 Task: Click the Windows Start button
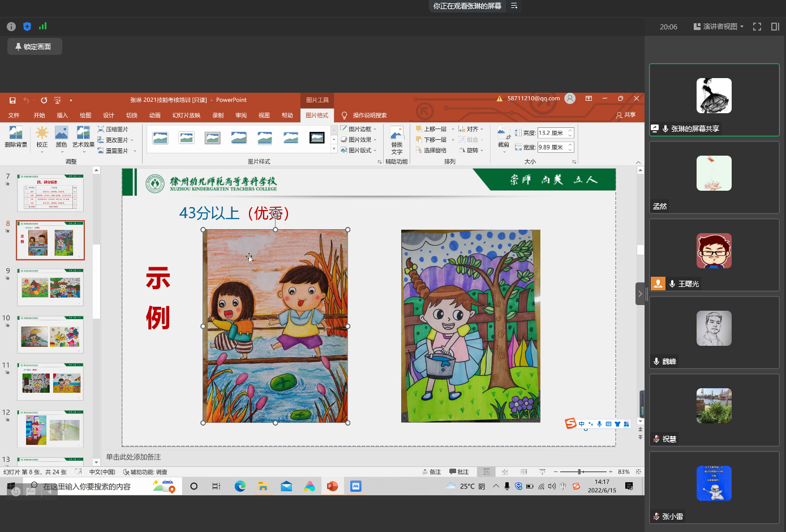[x=11, y=486]
